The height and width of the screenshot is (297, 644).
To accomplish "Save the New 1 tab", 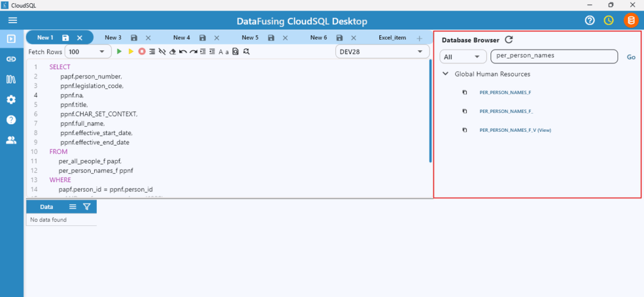I will [65, 38].
